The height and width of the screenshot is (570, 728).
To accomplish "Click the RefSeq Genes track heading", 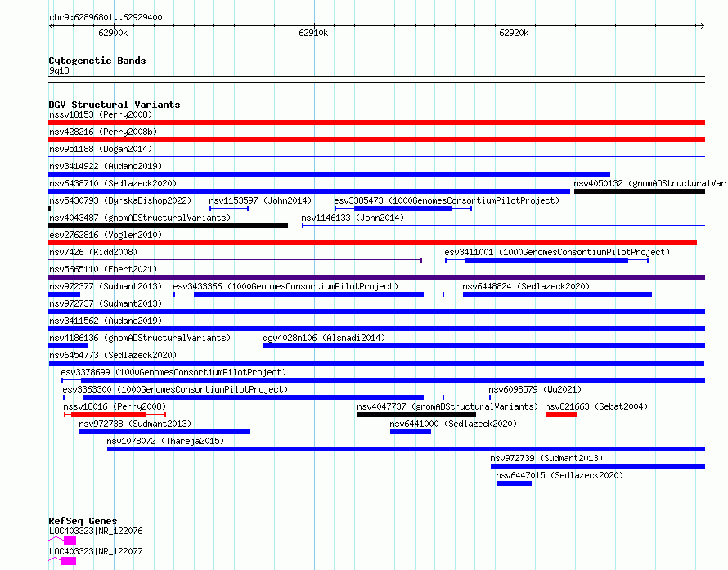I will tap(83, 521).
